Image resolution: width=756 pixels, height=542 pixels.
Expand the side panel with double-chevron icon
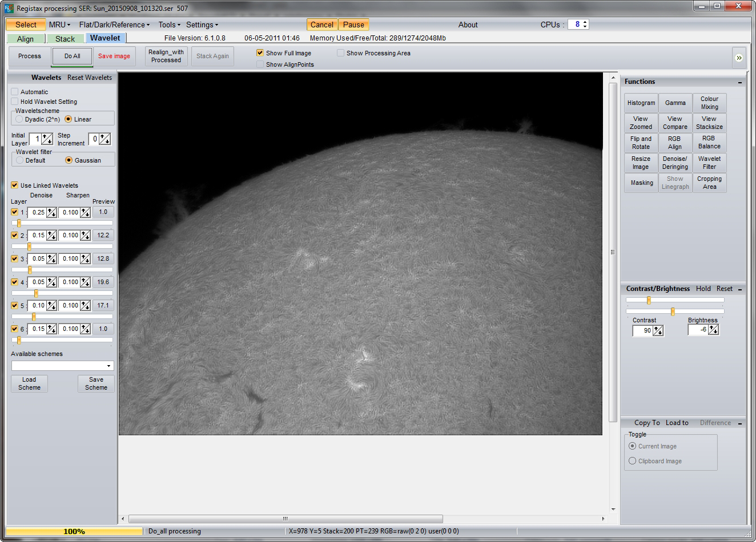point(739,58)
